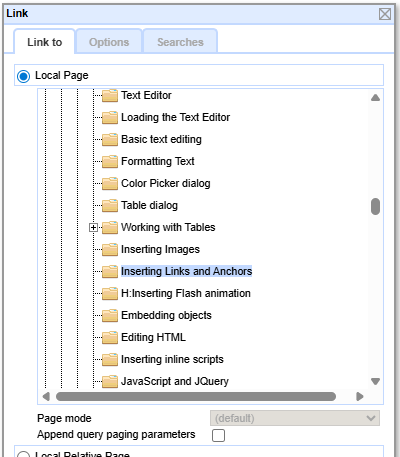Click the horizontal scrollbar right arrow
The image size is (400, 457).
click(x=360, y=396)
